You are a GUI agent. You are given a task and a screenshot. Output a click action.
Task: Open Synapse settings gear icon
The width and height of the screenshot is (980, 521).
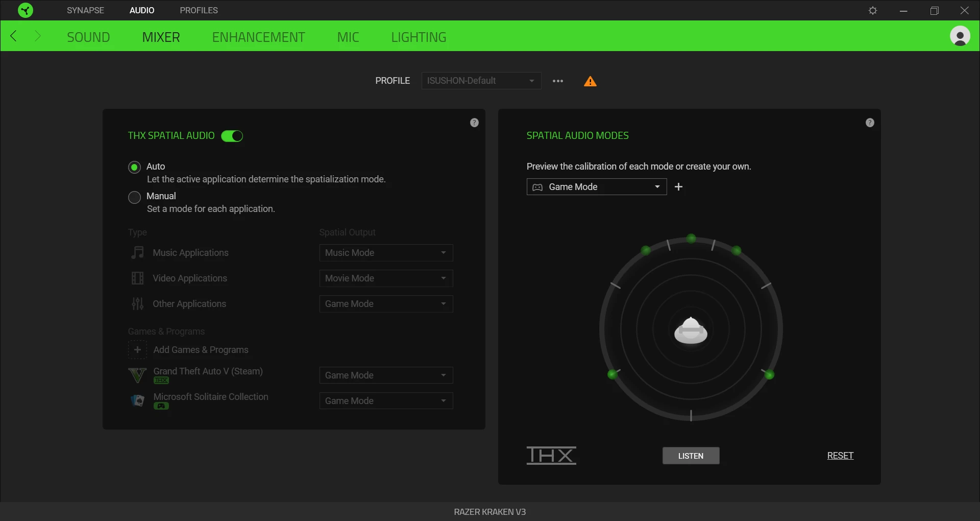pyautogui.click(x=873, y=10)
